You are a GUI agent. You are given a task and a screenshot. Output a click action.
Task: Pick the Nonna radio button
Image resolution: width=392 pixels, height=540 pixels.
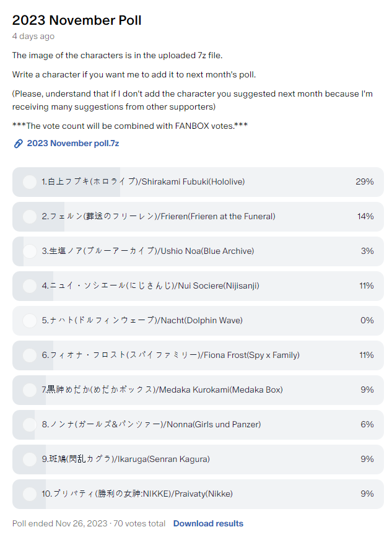pos(29,425)
